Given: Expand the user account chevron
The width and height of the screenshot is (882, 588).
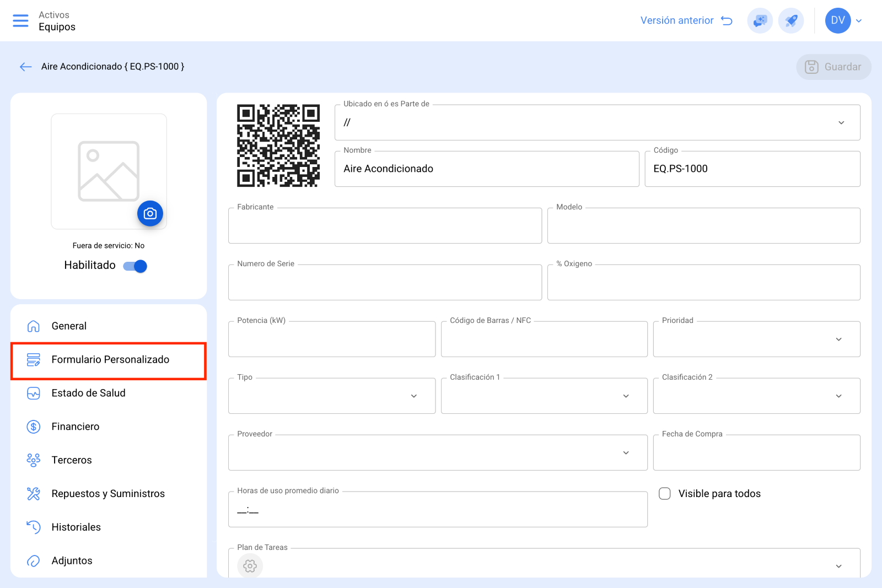Looking at the screenshot, I should 859,21.
